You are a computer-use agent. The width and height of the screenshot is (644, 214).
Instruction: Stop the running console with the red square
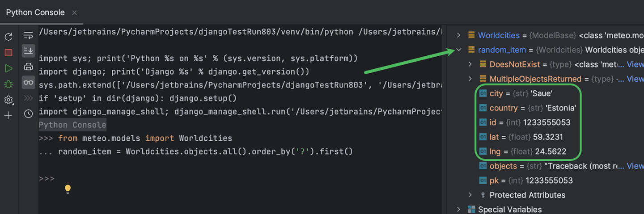(x=8, y=52)
